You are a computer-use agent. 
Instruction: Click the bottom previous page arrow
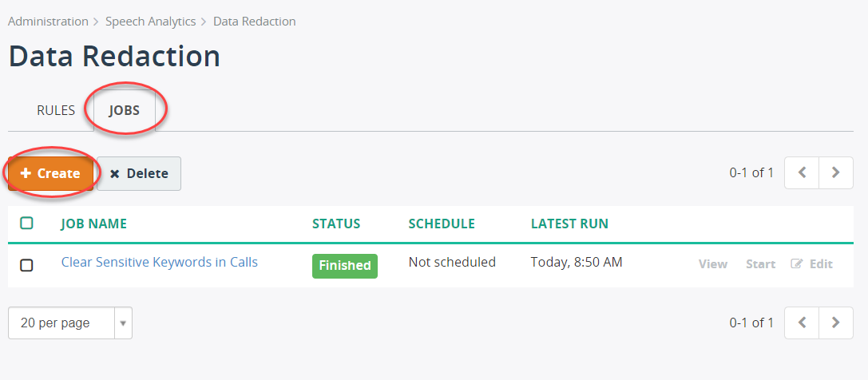pyautogui.click(x=802, y=323)
